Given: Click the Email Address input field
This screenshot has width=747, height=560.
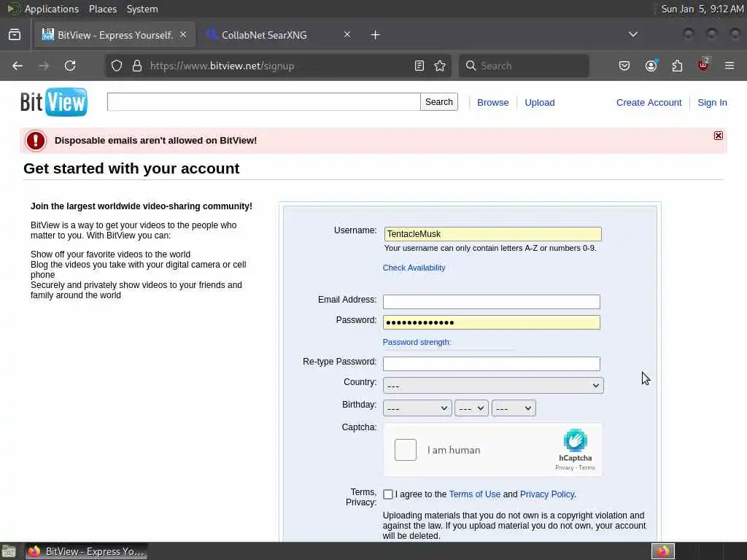Looking at the screenshot, I should [491, 301].
